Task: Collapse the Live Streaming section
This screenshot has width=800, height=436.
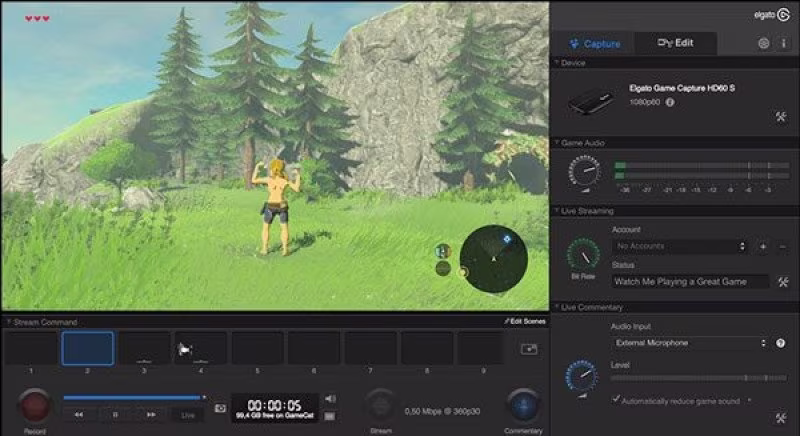Action: (557, 210)
